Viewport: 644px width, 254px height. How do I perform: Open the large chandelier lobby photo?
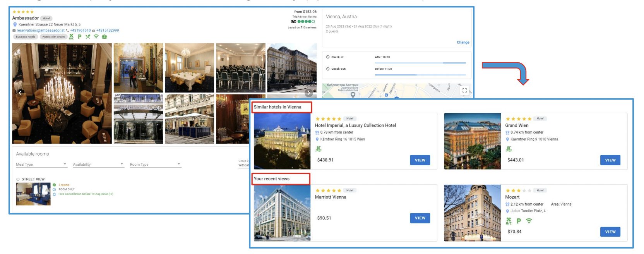pyautogui.click(x=62, y=93)
